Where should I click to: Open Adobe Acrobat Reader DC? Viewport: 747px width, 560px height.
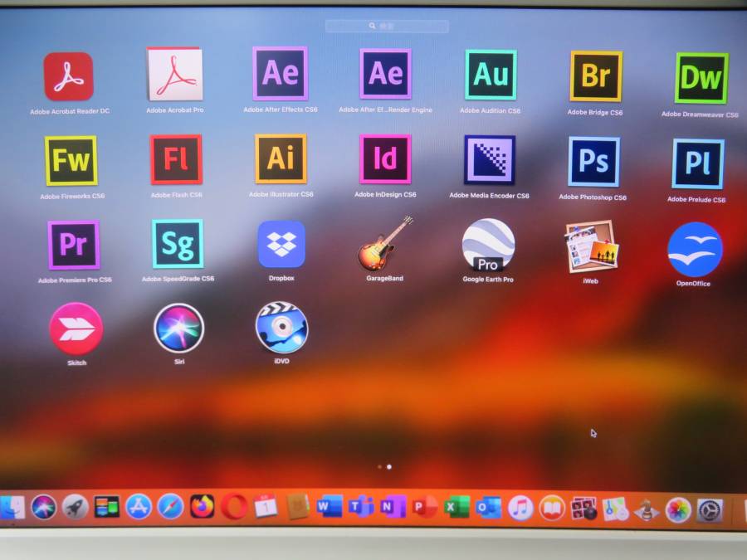69,76
